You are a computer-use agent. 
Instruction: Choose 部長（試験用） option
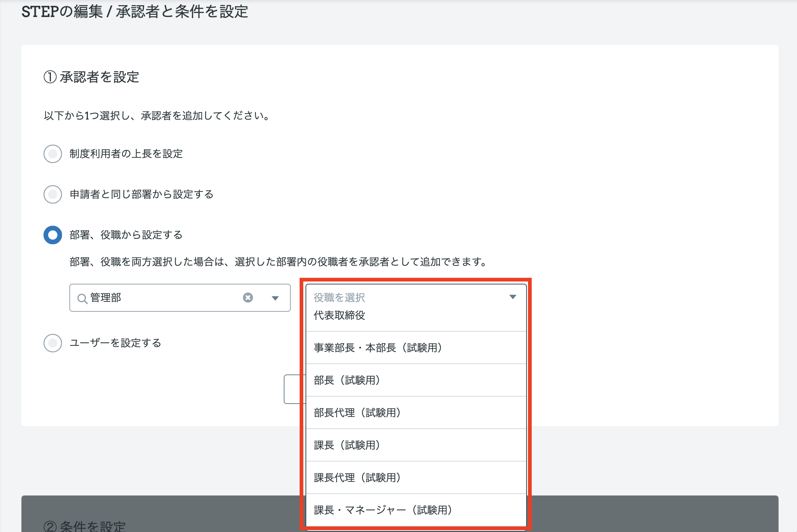[416, 380]
